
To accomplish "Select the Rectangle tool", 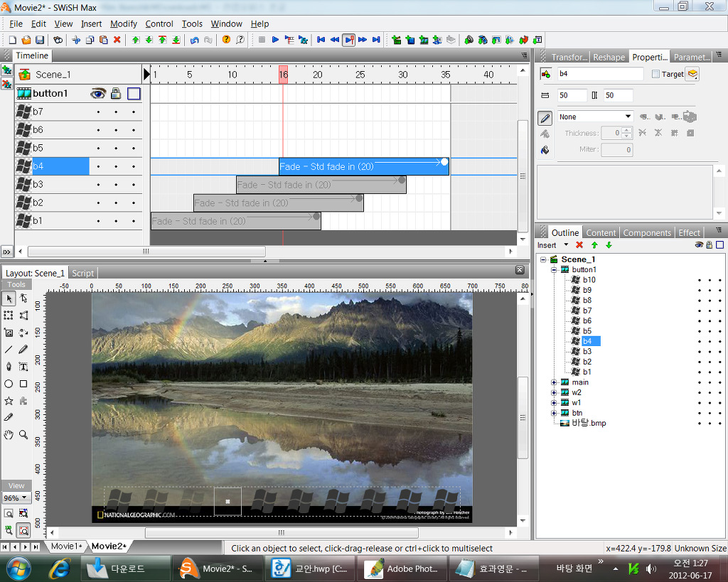I will click(23, 384).
